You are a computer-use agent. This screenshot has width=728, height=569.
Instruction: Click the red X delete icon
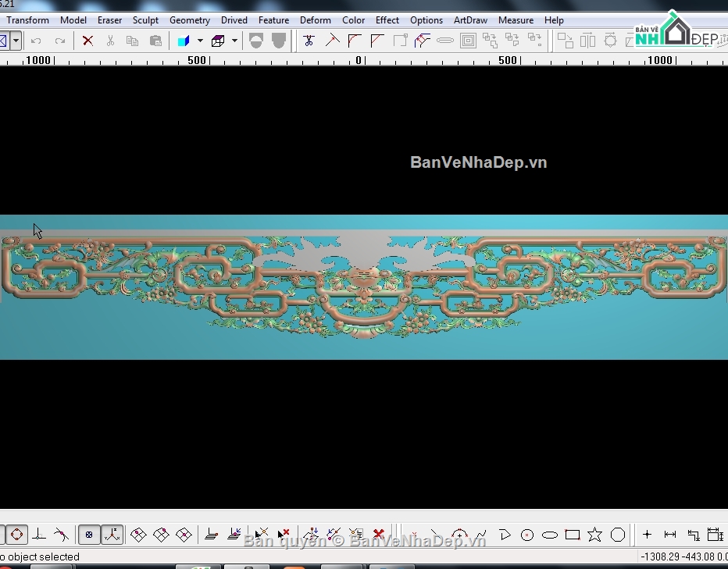[x=87, y=41]
